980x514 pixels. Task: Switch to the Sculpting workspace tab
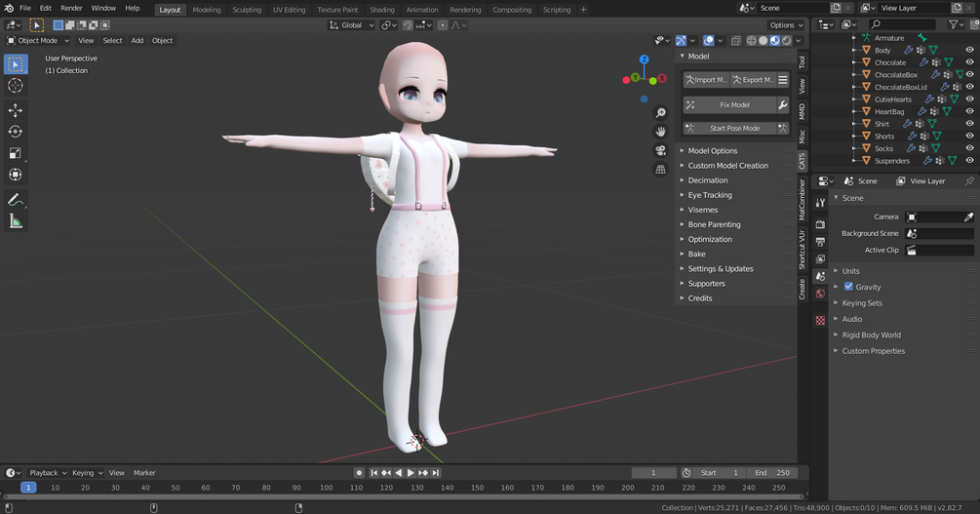(247, 10)
